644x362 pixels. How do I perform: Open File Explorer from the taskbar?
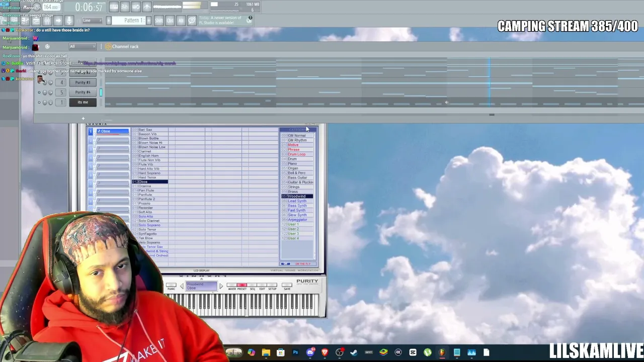266,352
